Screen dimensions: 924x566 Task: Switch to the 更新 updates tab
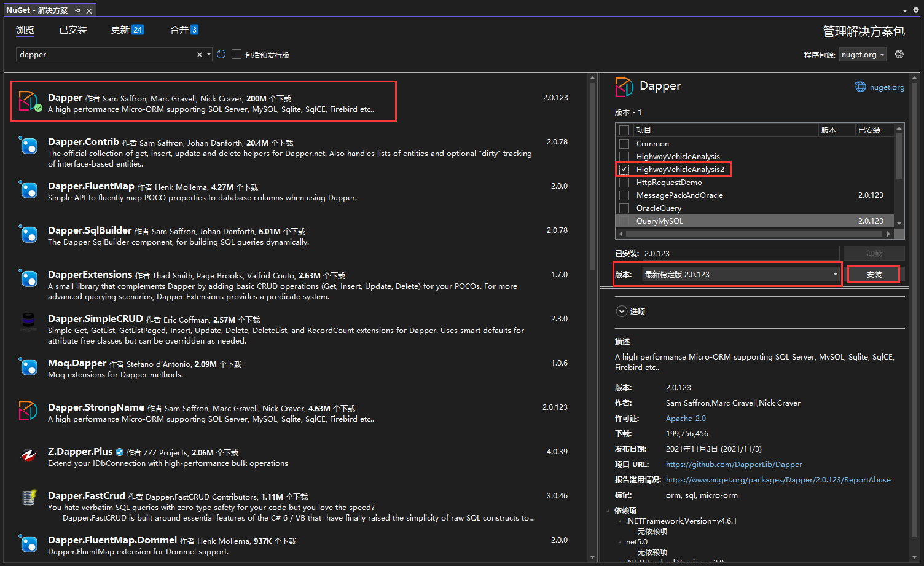pyautogui.click(x=127, y=29)
